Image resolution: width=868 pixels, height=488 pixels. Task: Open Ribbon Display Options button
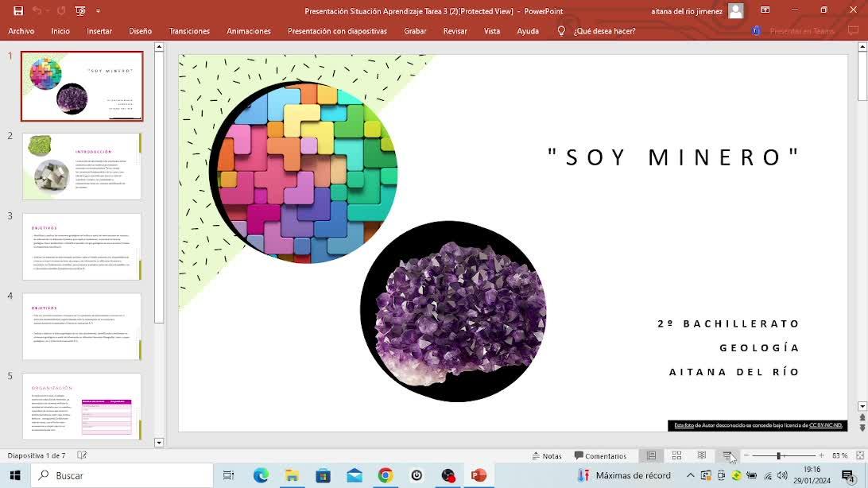click(x=765, y=10)
